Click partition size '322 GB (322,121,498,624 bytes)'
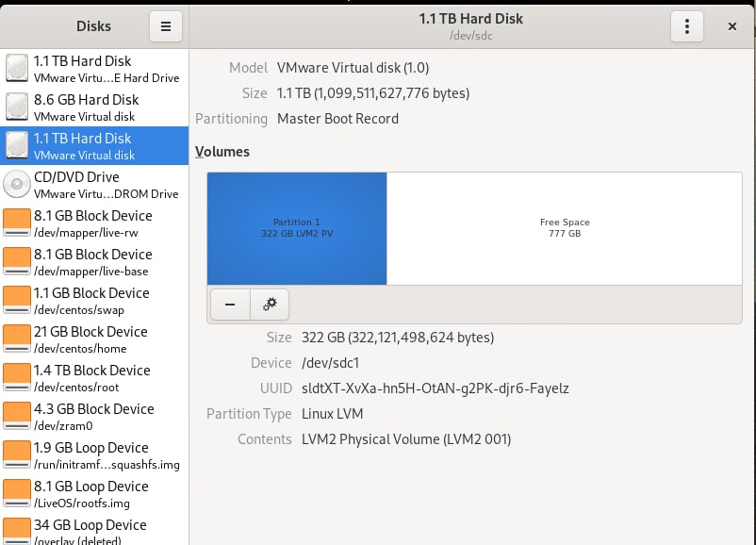The height and width of the screenshot is (545, 756). 398,338
